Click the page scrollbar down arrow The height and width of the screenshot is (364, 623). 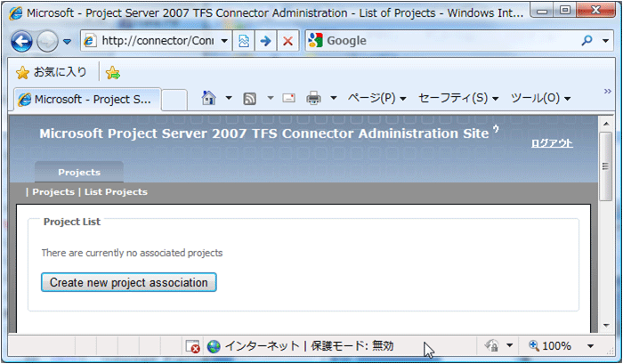point(606,326)
